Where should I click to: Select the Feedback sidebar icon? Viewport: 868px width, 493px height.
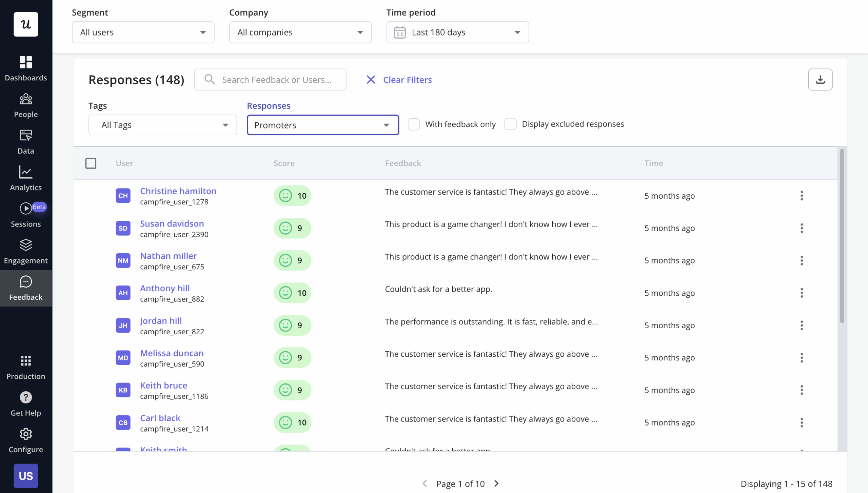[26, 288]
